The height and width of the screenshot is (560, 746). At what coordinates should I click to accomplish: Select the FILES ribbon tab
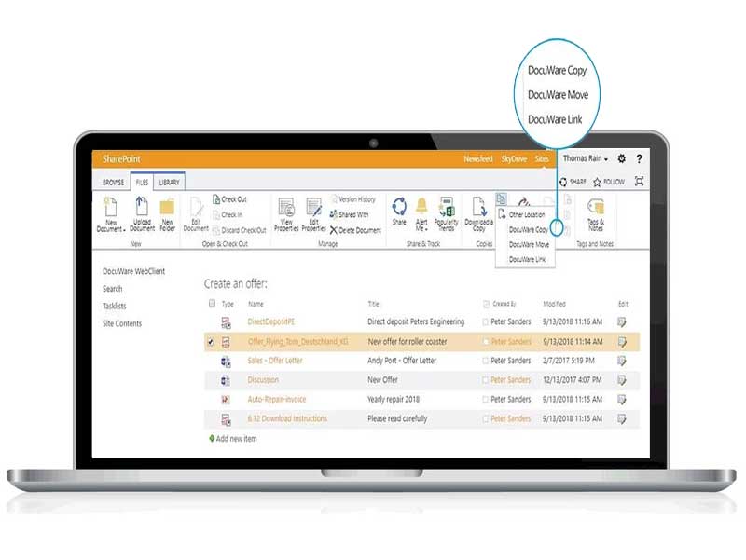[x=142, y=183]
